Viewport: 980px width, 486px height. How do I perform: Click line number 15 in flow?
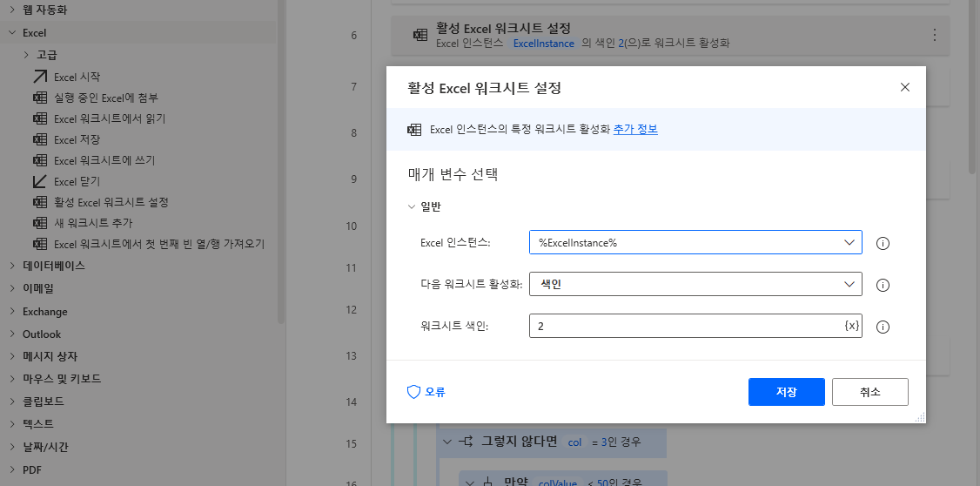pyautogui.click(x=351, y=444)
